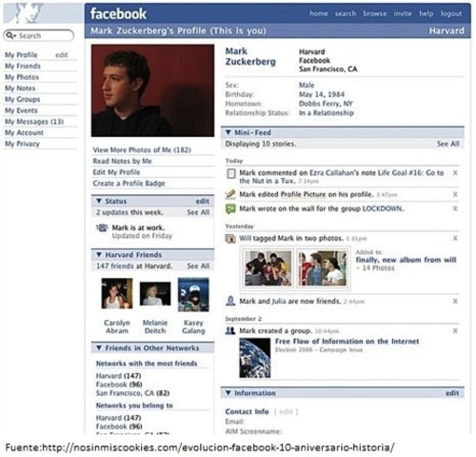Image resolution: width=476 pixels, height=457 pixels.
Task: Collapse the Harvard Friends section
Action: (x=99, y=254)
